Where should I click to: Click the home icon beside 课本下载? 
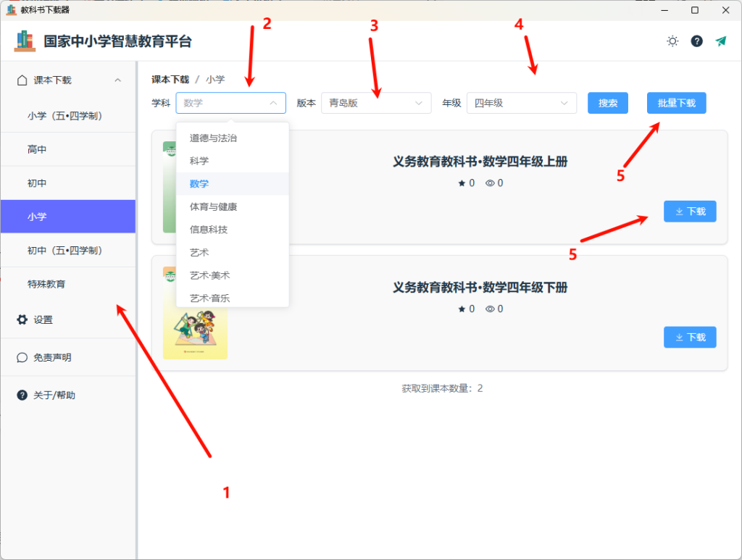(20, 80)
